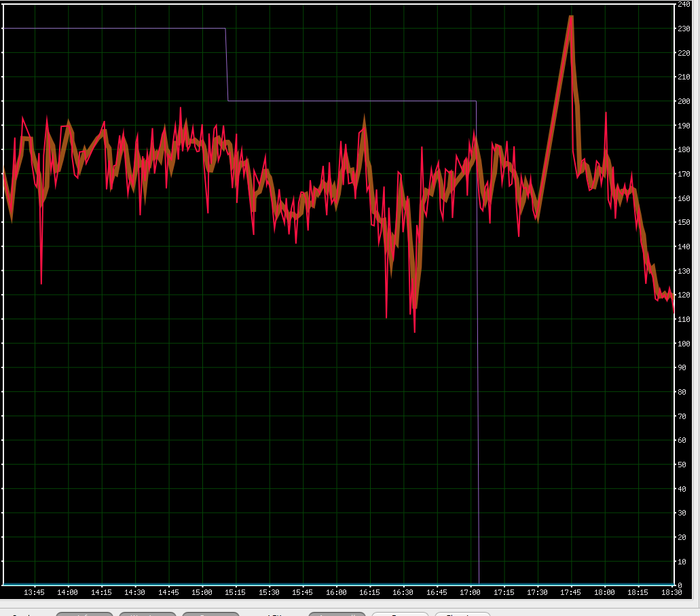The width and height of the screenshot is (700, 616).
Task: Select the 16:30 time axis label
Action: (403, 592)
